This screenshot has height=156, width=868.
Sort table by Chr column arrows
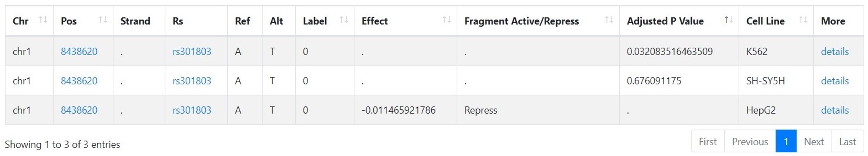click(x=43, y=20)
